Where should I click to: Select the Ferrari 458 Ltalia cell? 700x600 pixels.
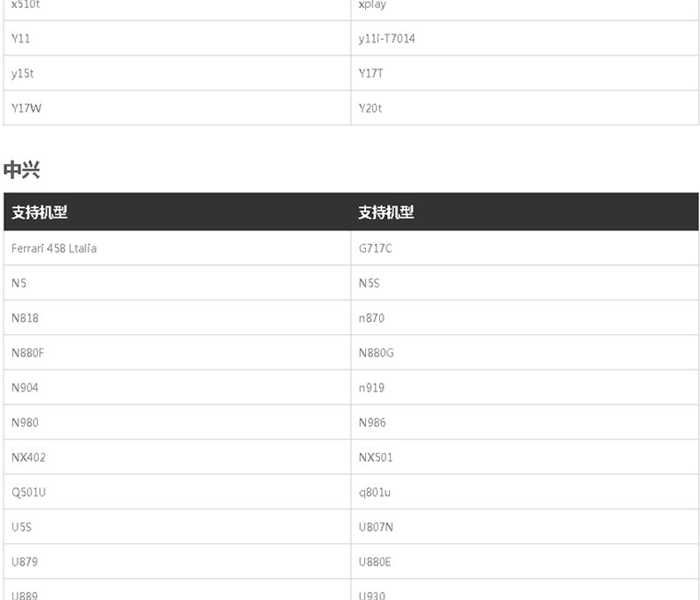pos(54,248)
